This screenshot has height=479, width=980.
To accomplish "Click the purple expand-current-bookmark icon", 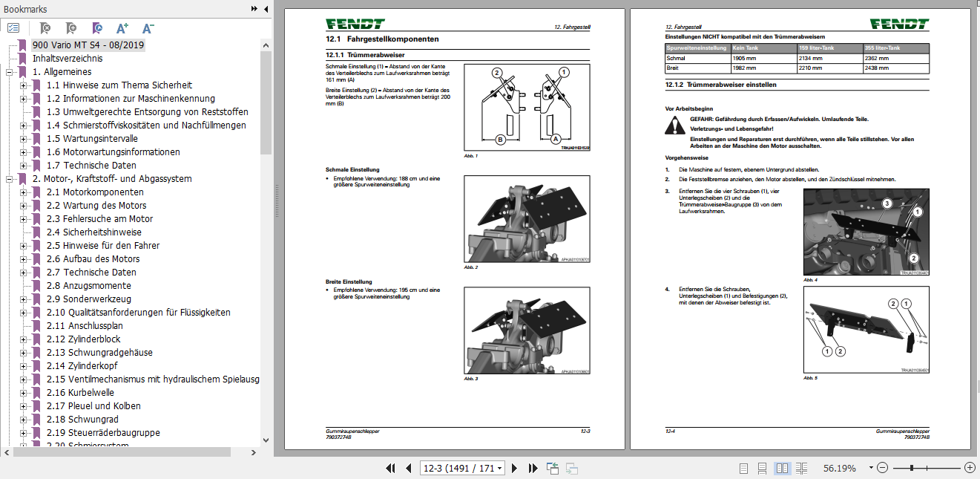I will (x=97, y=28).
